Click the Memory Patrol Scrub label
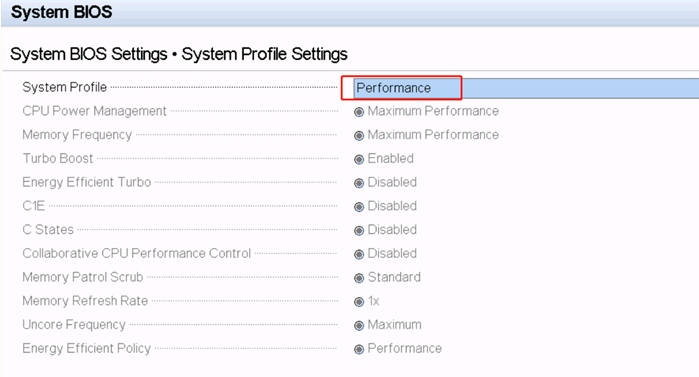This screenshot has height=377, width=699. point(83,277)
